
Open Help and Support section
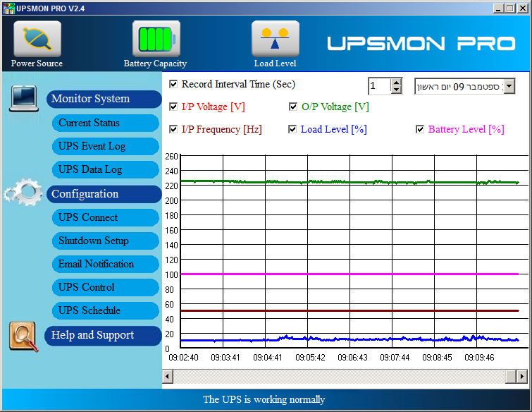point(103,336)
